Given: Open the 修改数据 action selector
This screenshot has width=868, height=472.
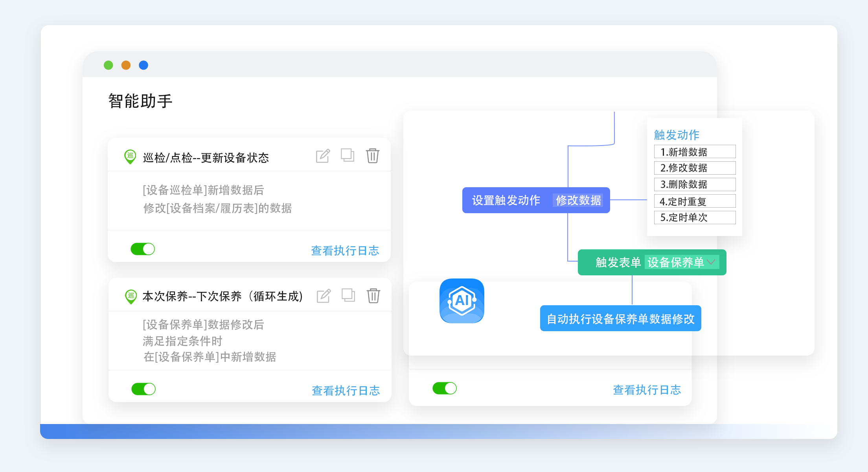Looking at the screenshot, I should pos(578,200).
